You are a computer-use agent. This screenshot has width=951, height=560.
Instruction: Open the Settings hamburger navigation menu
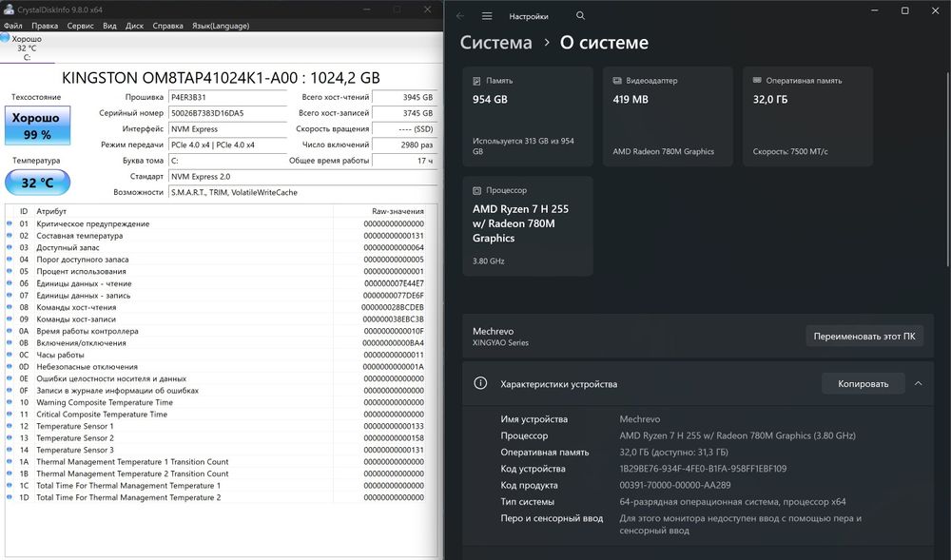487,16
